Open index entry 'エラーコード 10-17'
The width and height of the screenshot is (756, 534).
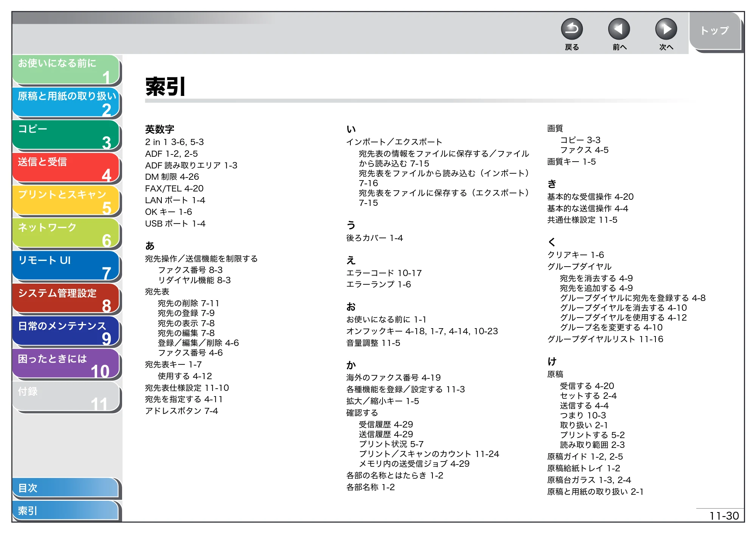coord(384,273)
